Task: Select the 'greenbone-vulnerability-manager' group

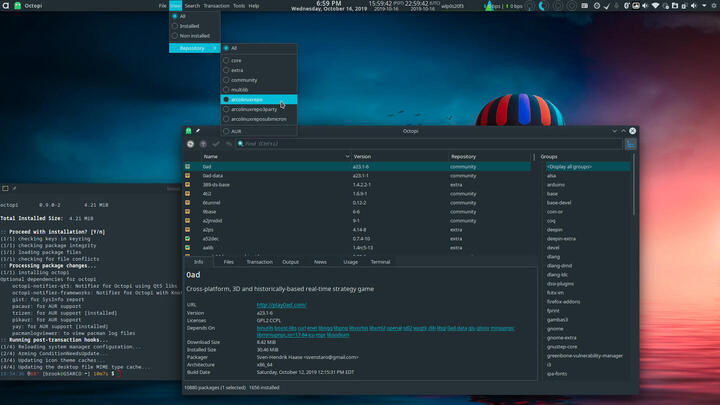Action: tap(587, 356)
